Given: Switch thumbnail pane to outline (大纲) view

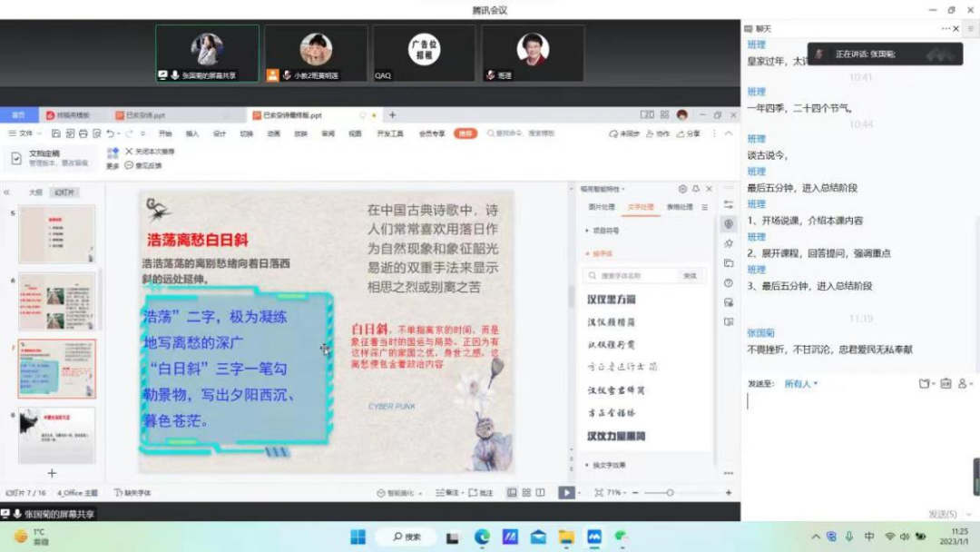Looking at the screenshot, I should [35, 192].
